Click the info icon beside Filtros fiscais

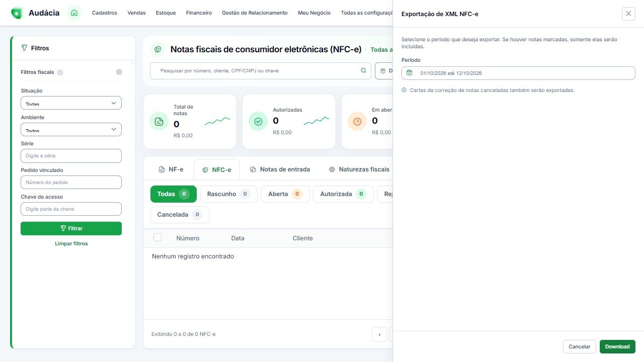pos(60,72)
